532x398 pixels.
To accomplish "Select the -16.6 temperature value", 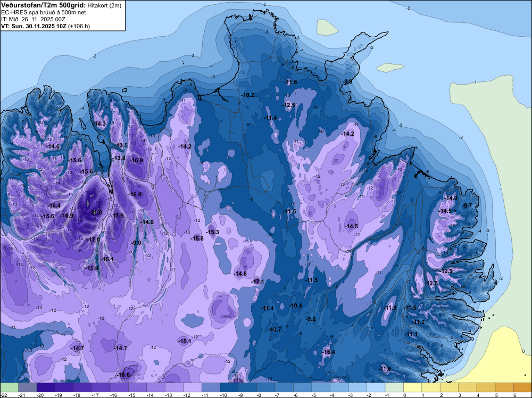I will pos(123,375).
